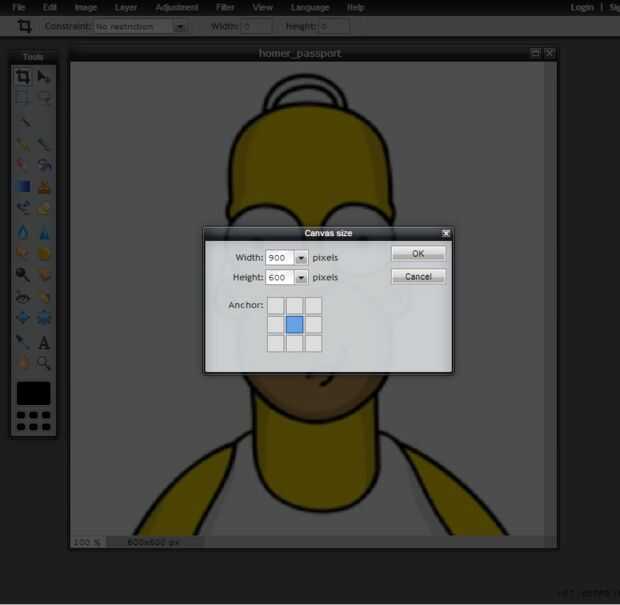Screen dimensions: 620x605
Task: Click the canvas Height field showing 600
Action: click(280, 278)
